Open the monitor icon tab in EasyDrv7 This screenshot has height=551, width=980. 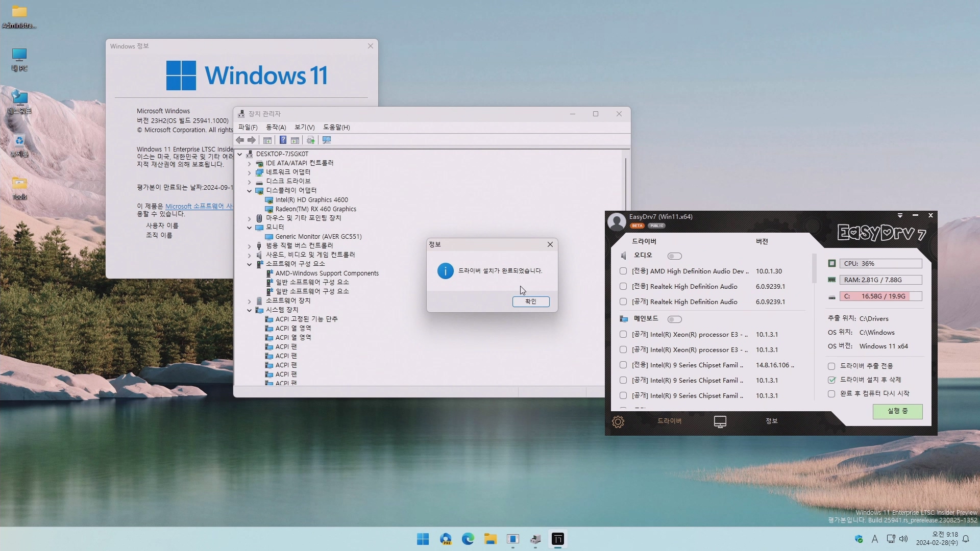720,422
